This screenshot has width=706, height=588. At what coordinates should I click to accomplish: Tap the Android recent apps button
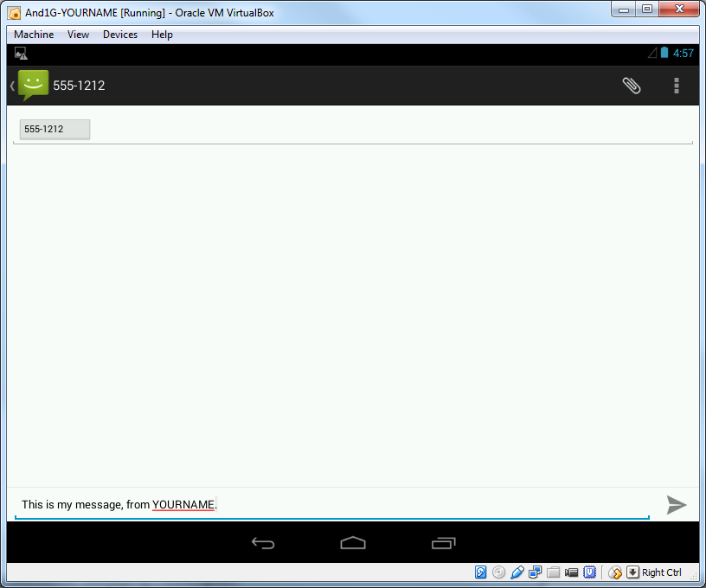444,543
